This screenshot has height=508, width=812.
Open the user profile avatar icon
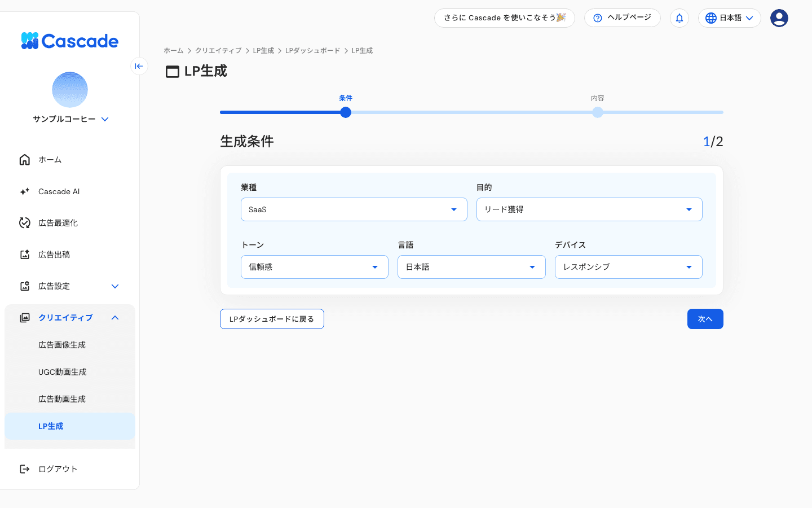click(779, 18)
